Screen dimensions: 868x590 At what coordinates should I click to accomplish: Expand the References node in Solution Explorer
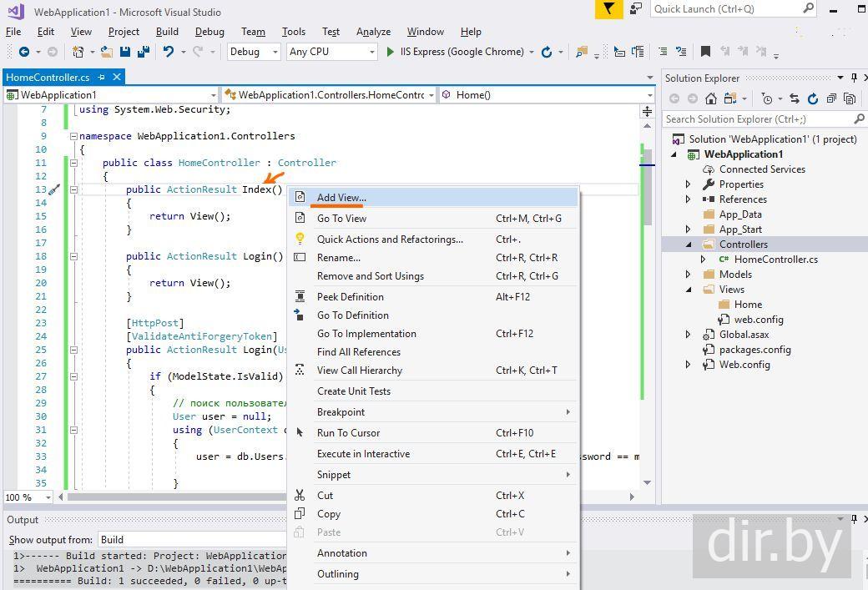pyautogui.click(x=689, y=199)
